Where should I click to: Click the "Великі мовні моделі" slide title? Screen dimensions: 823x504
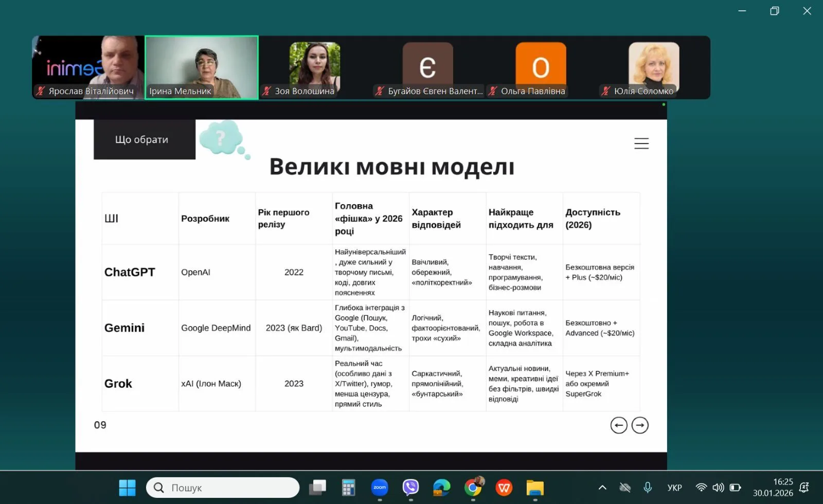[x=392, y=167]
